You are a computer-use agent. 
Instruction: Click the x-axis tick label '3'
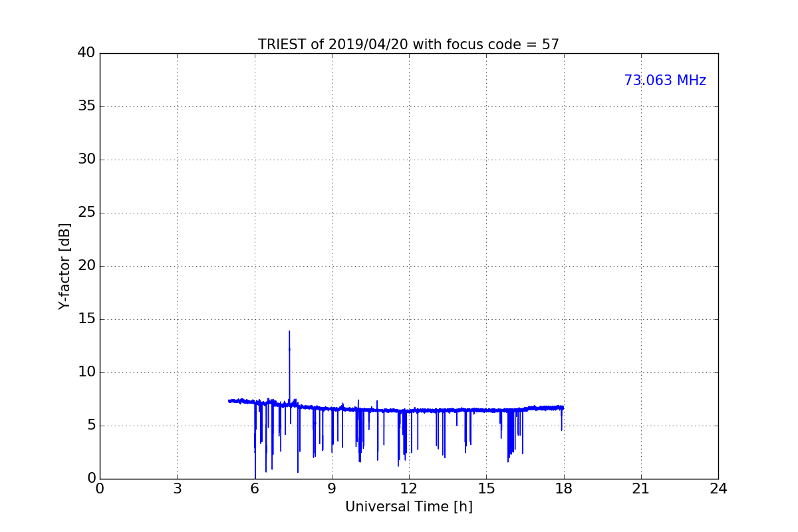point(177,489)
